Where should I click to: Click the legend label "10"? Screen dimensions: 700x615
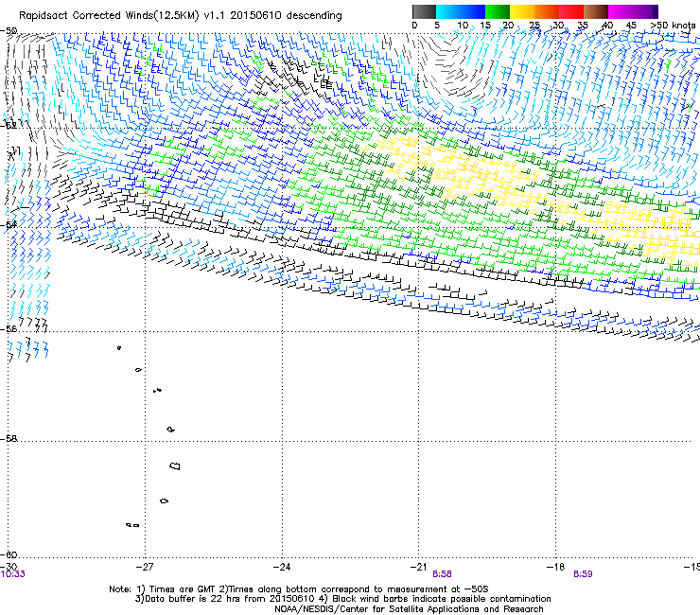coord(463,26)
